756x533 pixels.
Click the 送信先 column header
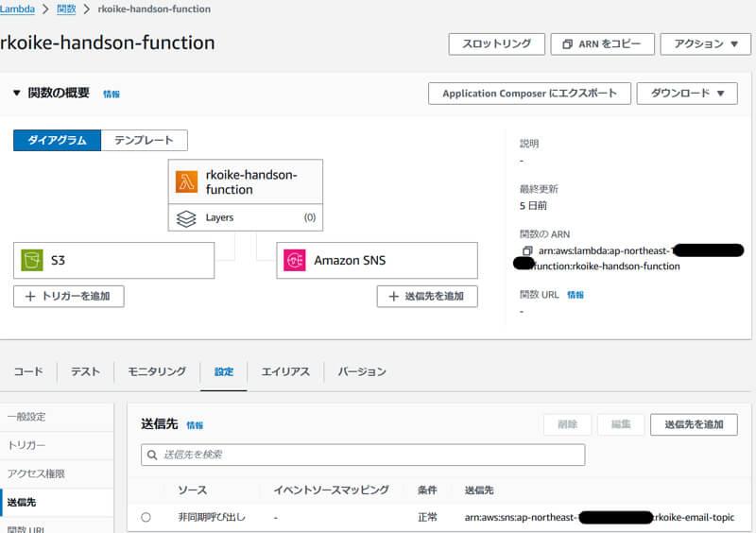click(479, 490)
